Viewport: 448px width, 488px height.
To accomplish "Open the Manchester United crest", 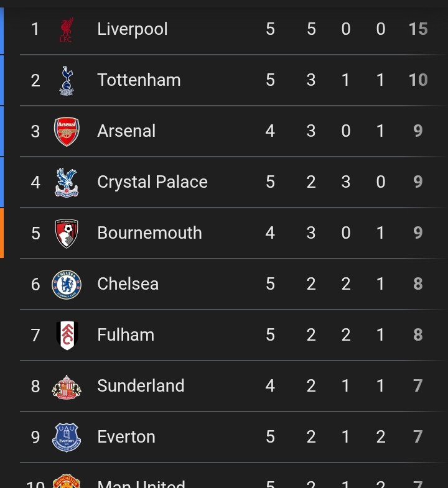I will click(x=67, y=481).
